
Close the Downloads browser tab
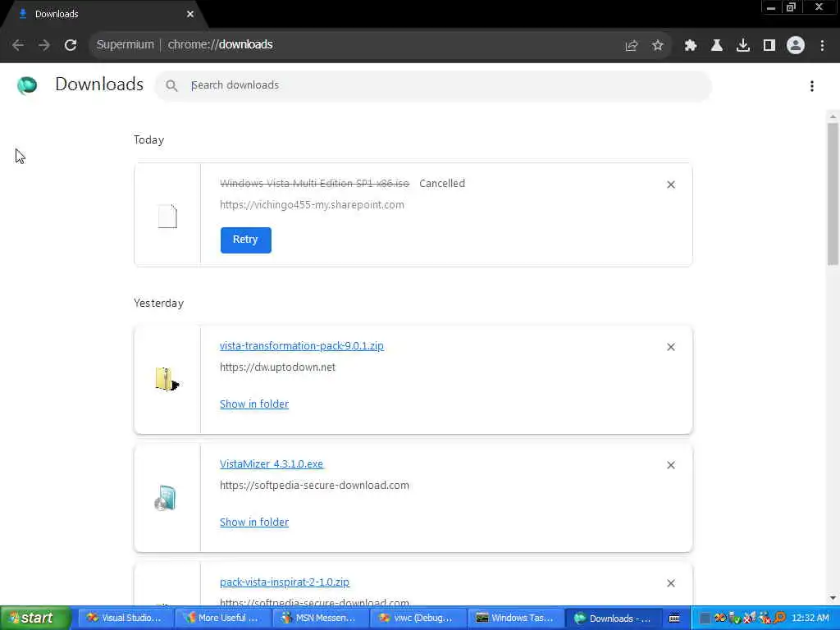click(190, 15)
